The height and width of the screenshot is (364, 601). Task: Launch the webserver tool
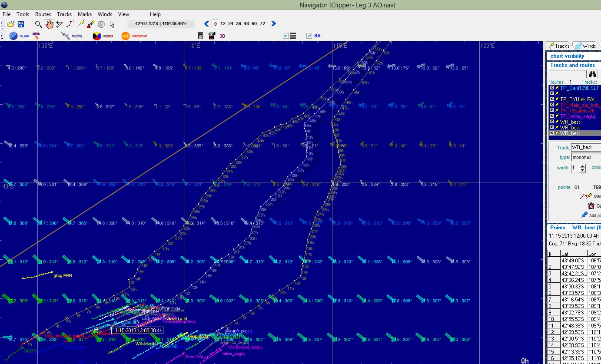[134, 36]
